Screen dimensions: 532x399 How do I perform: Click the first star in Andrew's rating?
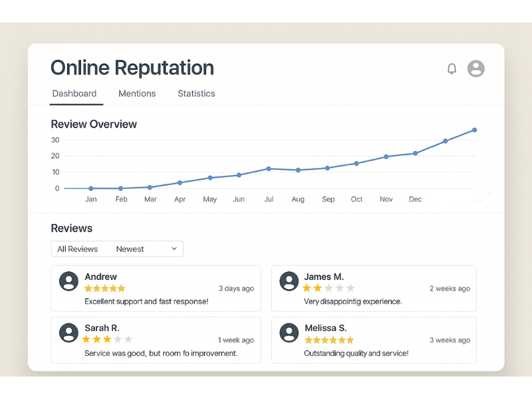point(88,289)
